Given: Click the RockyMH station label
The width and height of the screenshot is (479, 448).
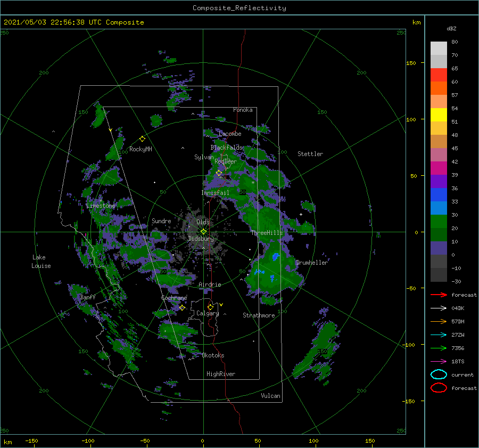Looking at the screenshot, I should (x=141, y=149).
